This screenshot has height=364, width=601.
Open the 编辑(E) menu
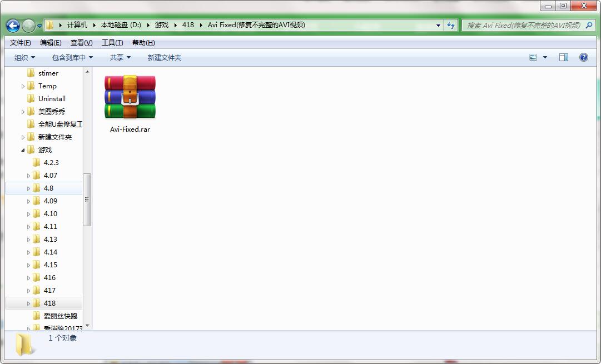click(51, 43)
